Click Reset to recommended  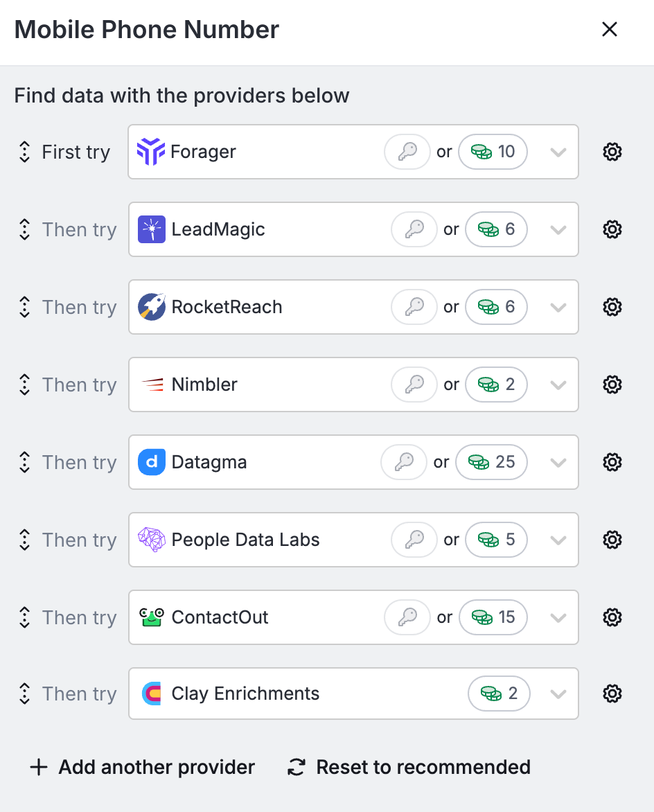tap(409, 767)
